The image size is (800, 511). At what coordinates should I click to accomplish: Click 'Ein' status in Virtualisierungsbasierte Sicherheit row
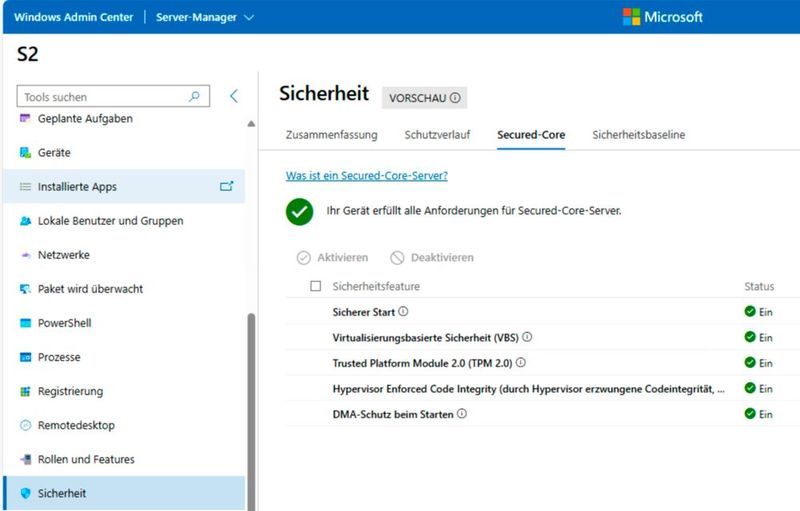765,338
